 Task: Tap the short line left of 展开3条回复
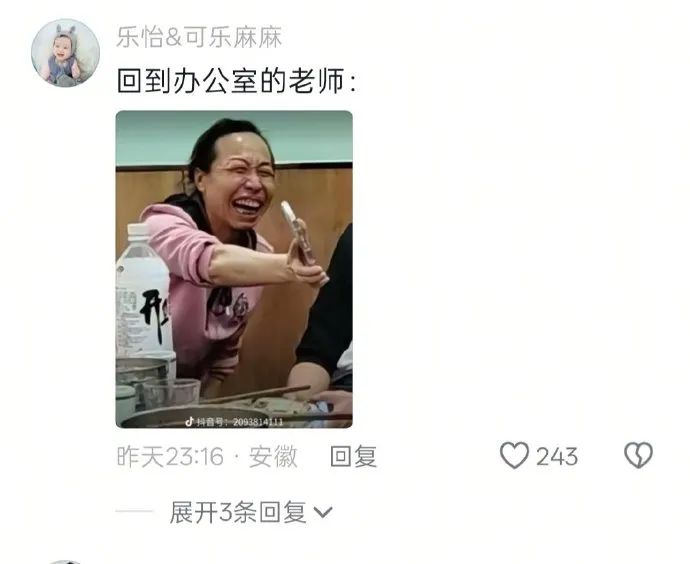click(134, 512)
